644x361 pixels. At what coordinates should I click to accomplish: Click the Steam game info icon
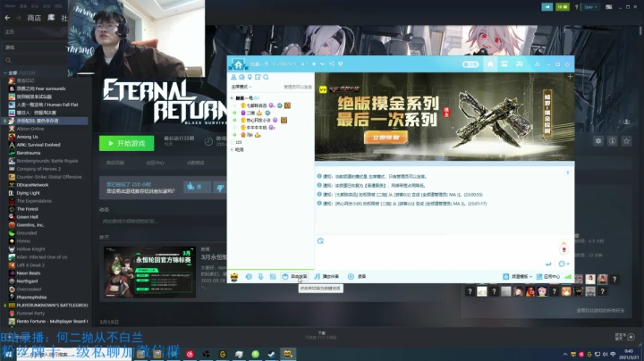613,141
